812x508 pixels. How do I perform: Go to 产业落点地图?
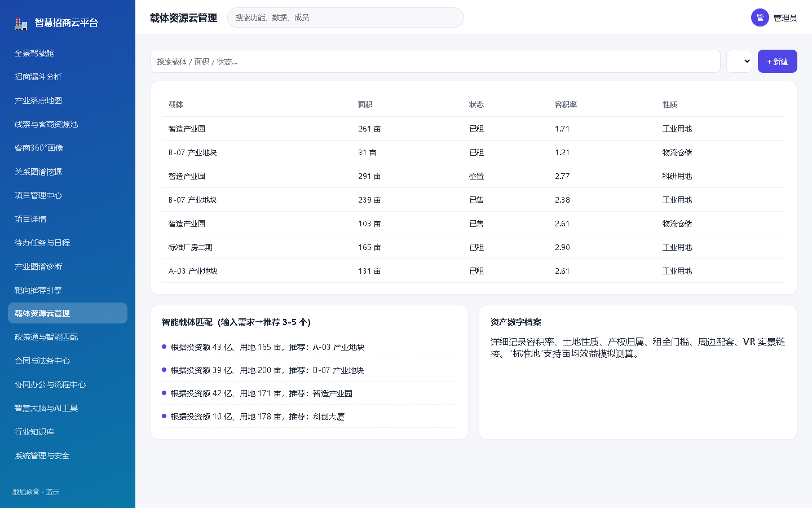point(68,100)
